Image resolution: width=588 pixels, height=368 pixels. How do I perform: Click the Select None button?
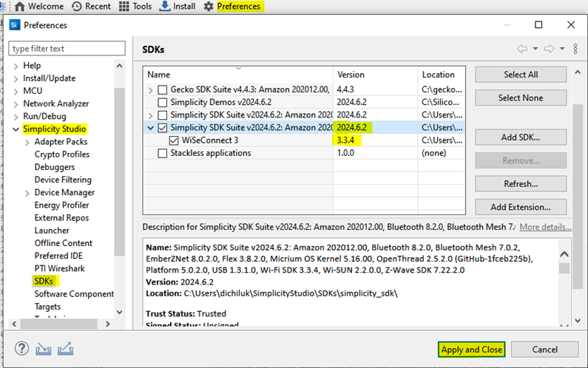(x=521, y=98)
